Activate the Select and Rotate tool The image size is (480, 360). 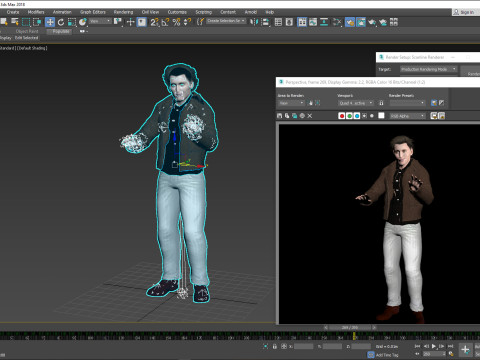(61, 22)
